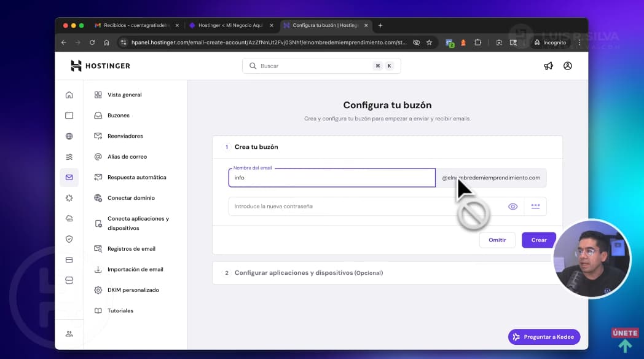644x359 pixels.
Task: Go back with the browser back arrow
Action: (x=64, y=42)
